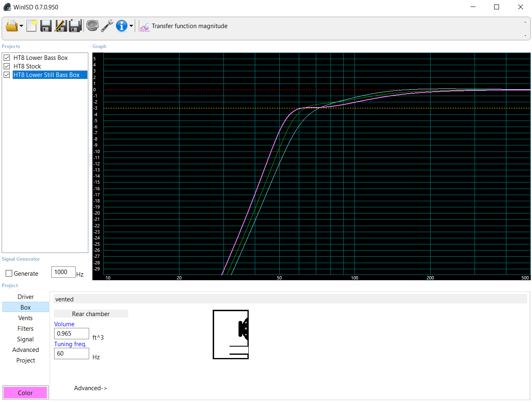Screen dimensions: 532x402
Task: Edit the Tuning freq. value 60 field
Action: coord(72,354)
